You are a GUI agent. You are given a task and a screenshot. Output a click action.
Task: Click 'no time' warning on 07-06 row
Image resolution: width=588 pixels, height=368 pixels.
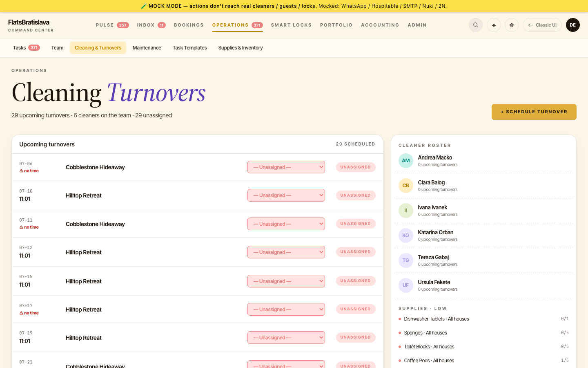point(29,171)
